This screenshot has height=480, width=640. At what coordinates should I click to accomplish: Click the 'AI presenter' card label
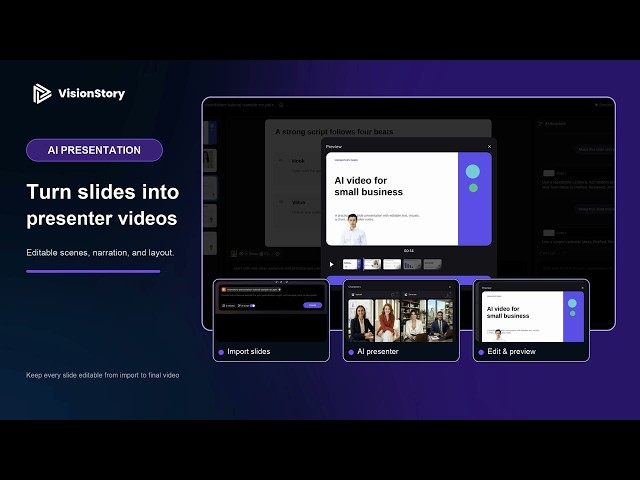pyautogui.click(x=378, y=351)
